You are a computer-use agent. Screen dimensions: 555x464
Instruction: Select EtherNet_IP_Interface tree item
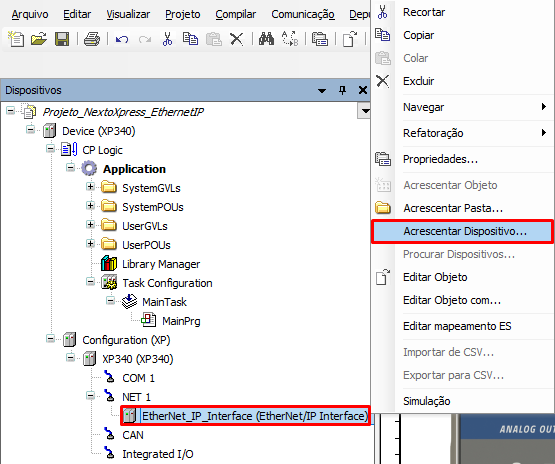point(254,416)
